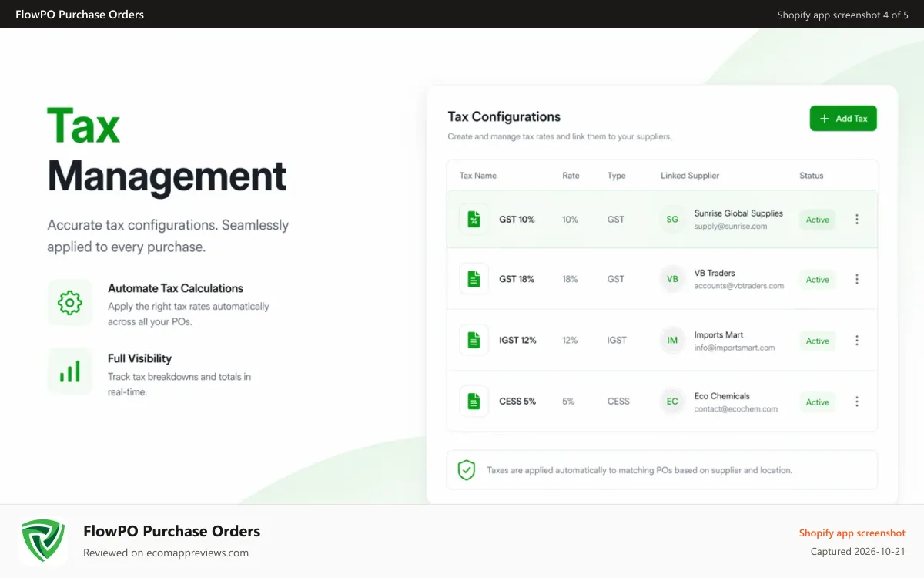Click the CESS 5% document icon
This screenshot has width=924, height=578.
click(474, 402)
